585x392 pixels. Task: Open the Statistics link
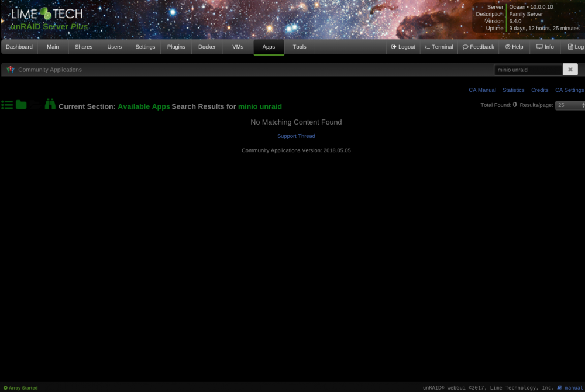(x=514, y=90)
